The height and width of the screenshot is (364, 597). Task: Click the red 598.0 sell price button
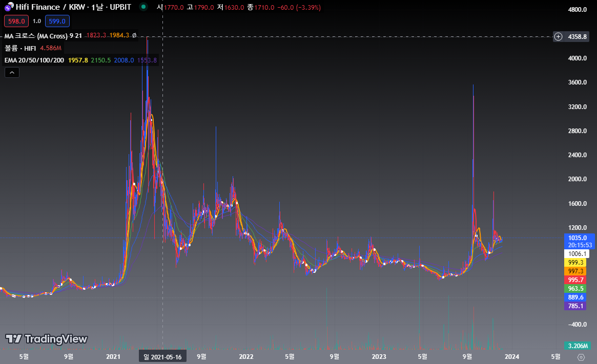(x=16, y=22)
